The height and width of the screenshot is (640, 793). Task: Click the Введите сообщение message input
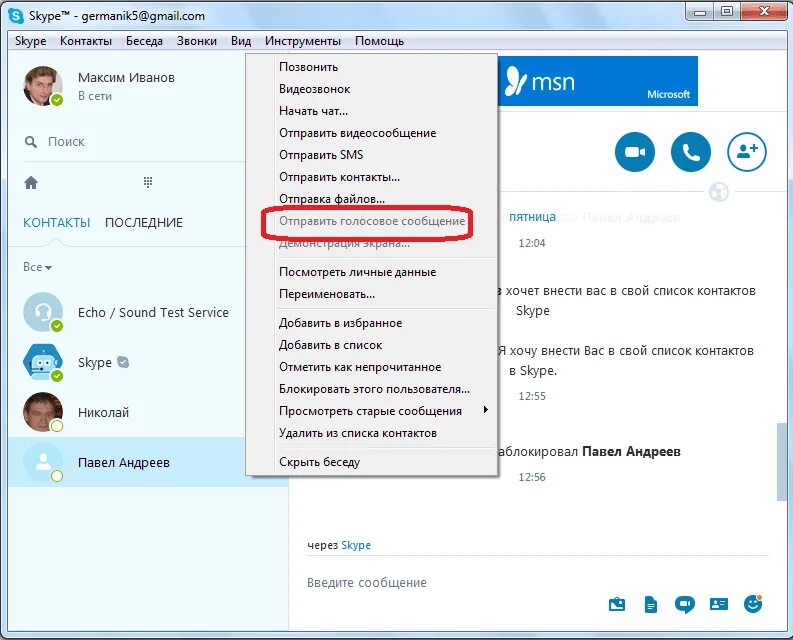pyautogui.click(x=455, y=583)
